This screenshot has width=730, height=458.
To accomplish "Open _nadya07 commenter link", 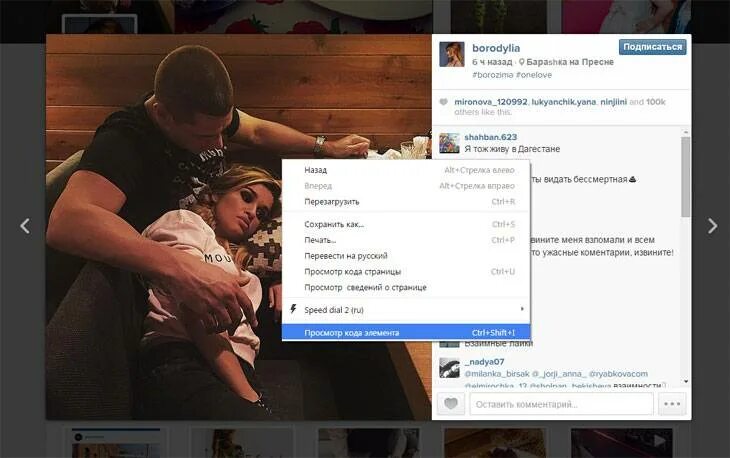I will pos(484,362).
